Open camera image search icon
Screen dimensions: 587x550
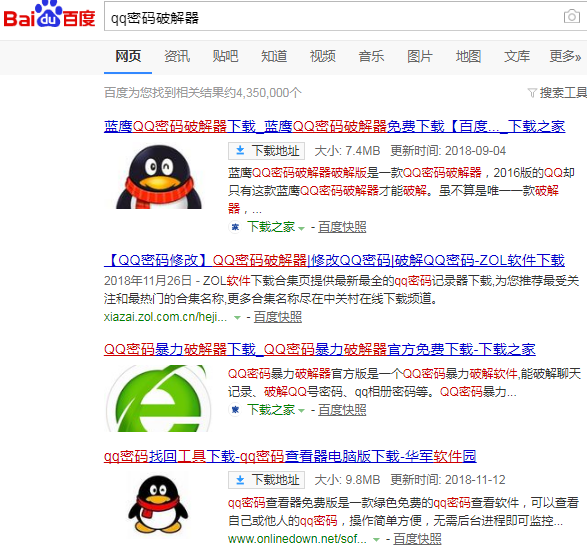point(572,16)
